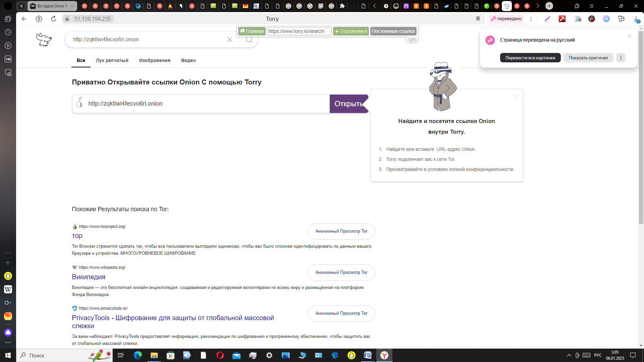Click the "Постоянная ссылка" button
This screenshot has height=362, width=644.
393,31
